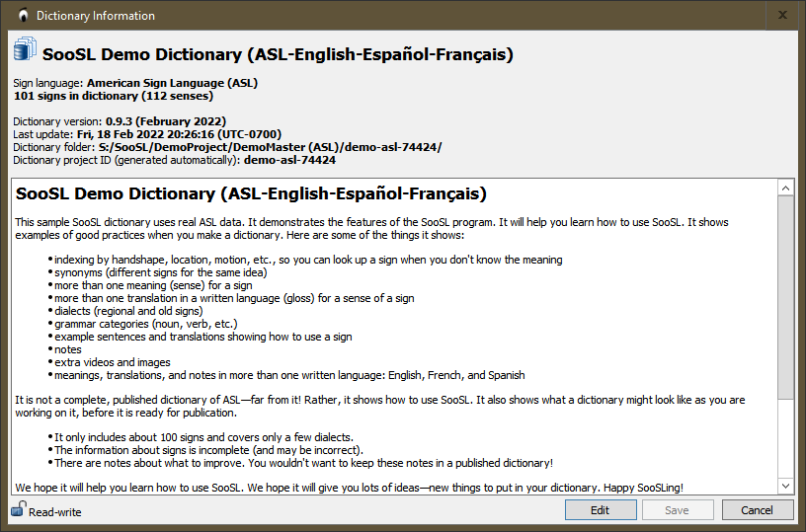Click the description heading inside the text box

point(251,193)
